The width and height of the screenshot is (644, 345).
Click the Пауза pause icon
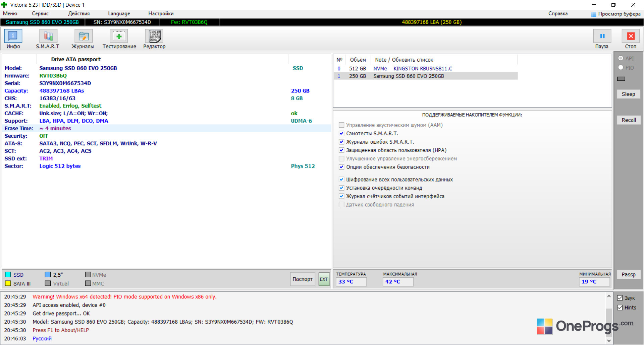tap(602, 36)
